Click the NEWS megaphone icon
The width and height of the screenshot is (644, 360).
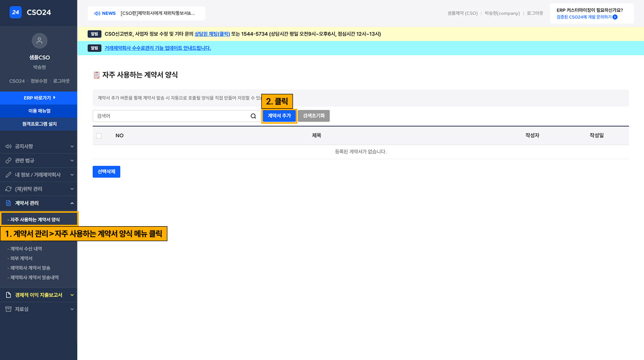click(97, 13)
